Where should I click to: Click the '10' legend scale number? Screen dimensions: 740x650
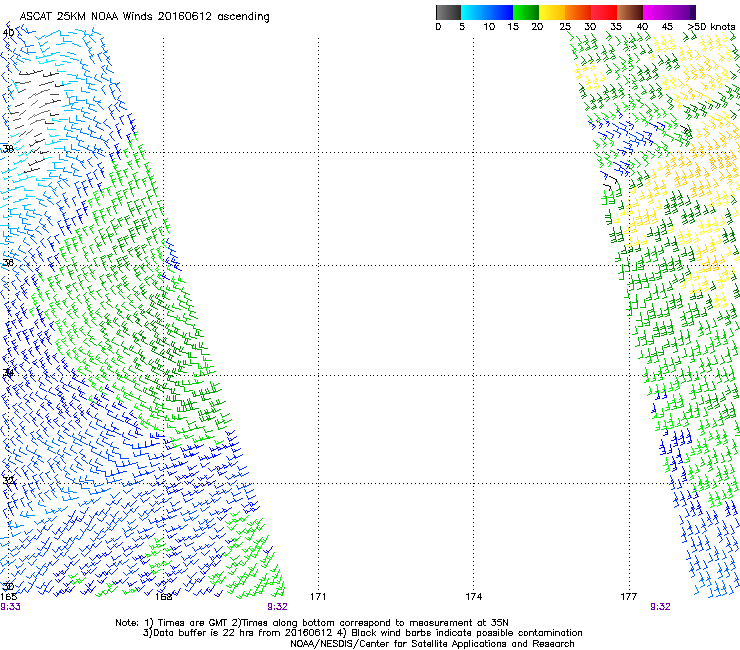point(489,27)
